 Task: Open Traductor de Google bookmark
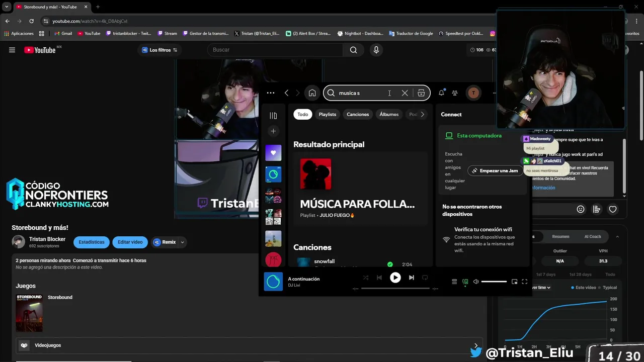pos(411,34)
